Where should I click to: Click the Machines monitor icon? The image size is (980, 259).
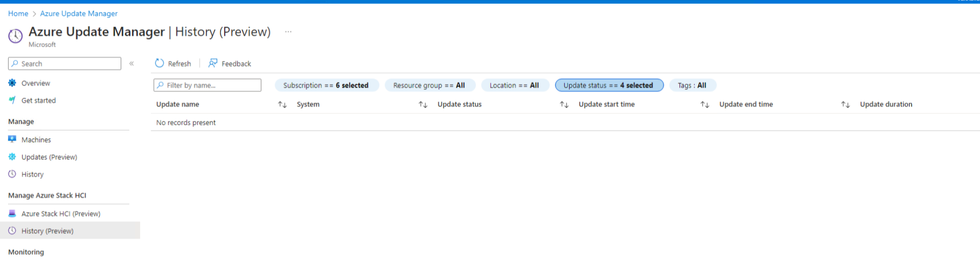[x=12, y=139]
